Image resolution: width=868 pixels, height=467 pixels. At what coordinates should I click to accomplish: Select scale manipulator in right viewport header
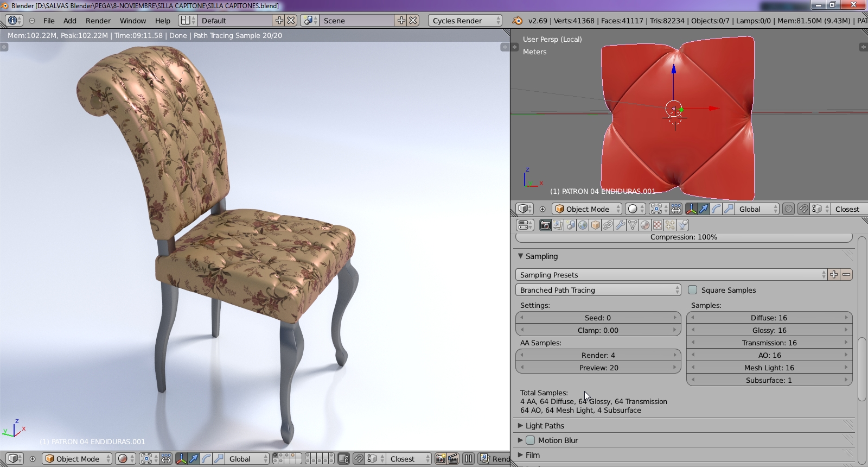(x=729, y=209)
